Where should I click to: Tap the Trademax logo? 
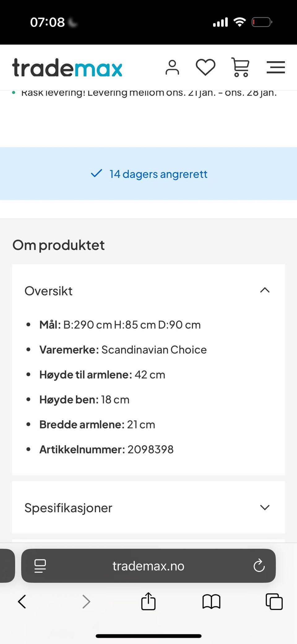coord(67,68)
